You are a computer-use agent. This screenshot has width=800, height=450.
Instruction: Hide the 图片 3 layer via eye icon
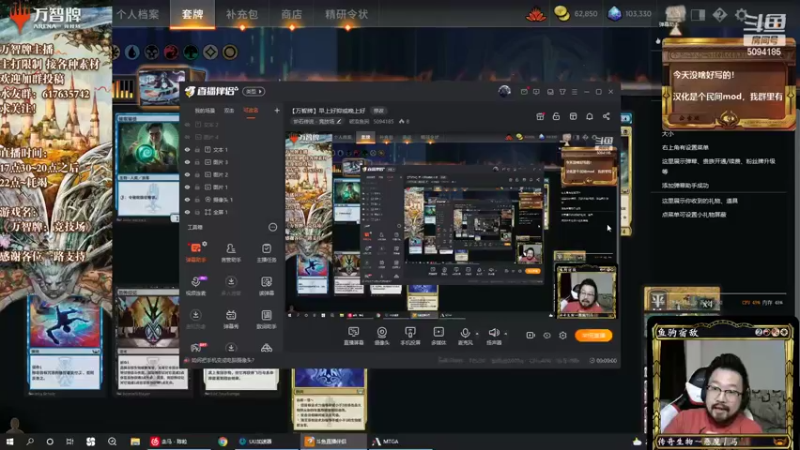click(x=187, y=162)
